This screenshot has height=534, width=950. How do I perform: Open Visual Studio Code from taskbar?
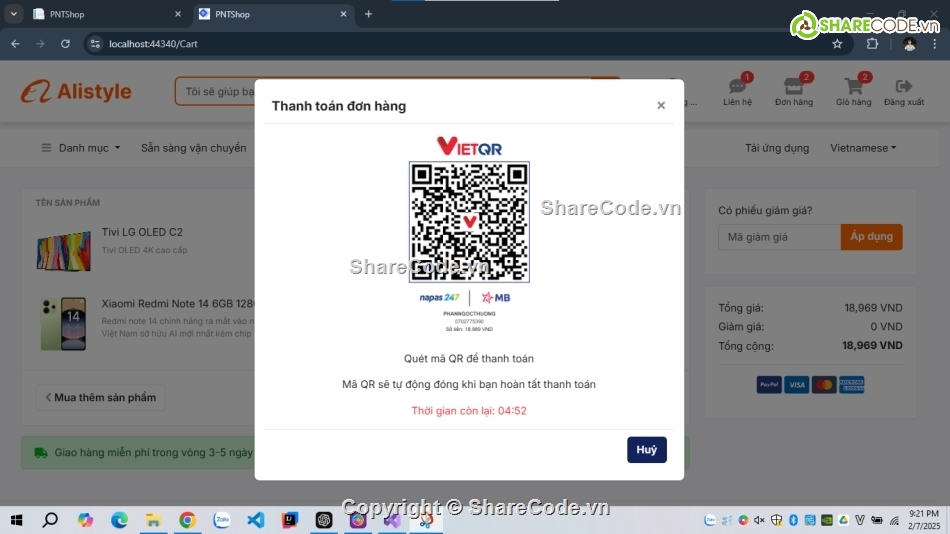[x=256, y=520]
